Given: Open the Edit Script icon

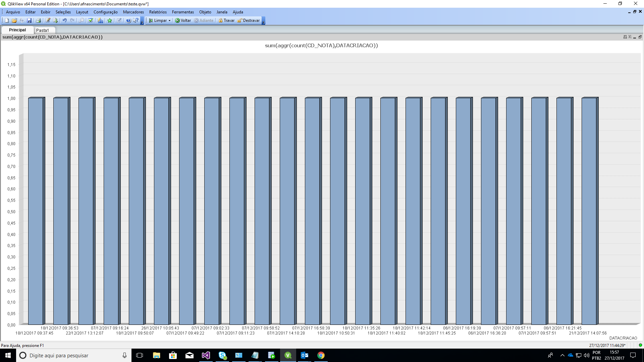Looking at the screenshot, I should click(48, 20).
